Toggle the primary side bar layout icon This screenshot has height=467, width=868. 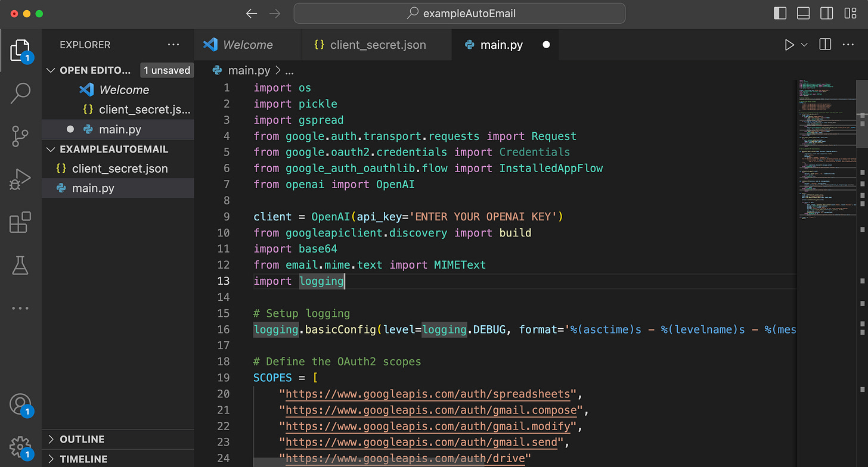pyautogui.click(x=780, y=13)
